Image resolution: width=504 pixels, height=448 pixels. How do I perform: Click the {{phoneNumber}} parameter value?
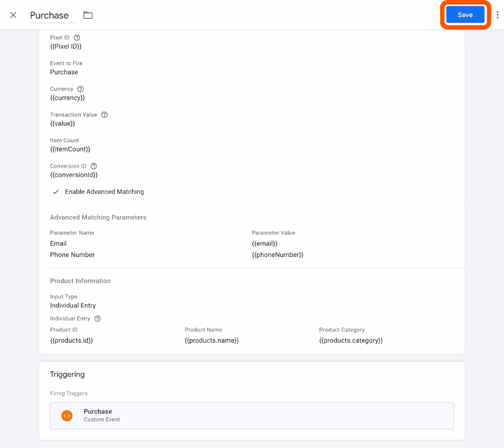[x=277, y=255]
